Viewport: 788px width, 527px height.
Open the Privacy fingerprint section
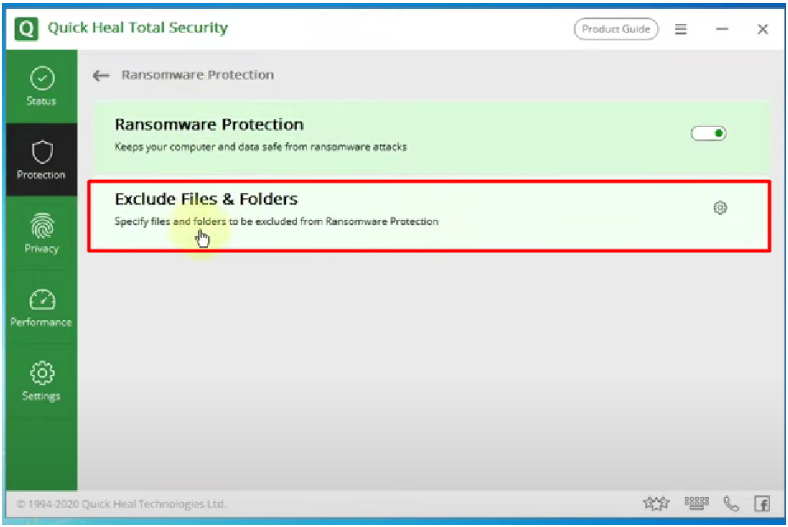(x=42, y=234)
